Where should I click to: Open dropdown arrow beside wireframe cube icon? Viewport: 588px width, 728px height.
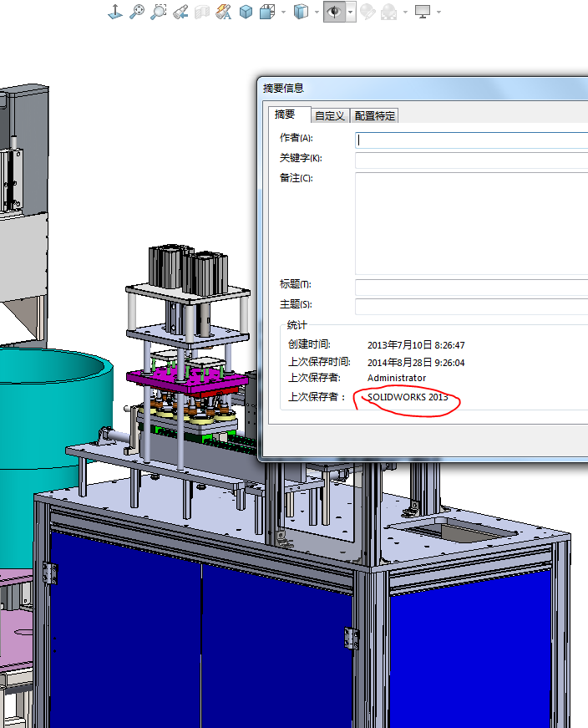(x=284, y=12)
